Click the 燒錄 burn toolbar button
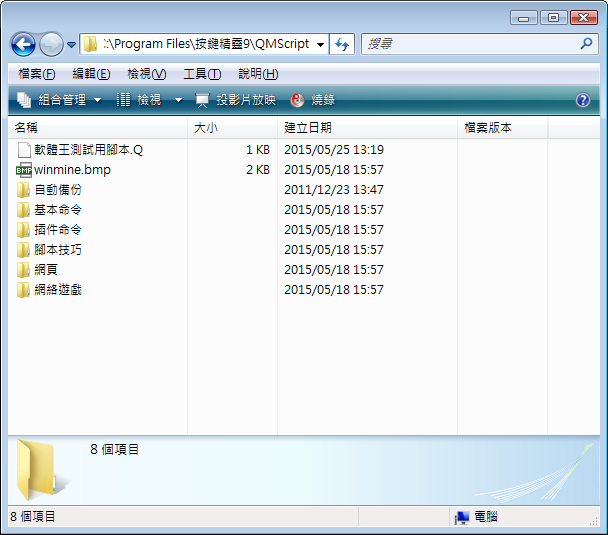Screen dimensions: 608x535 (312, 100)
